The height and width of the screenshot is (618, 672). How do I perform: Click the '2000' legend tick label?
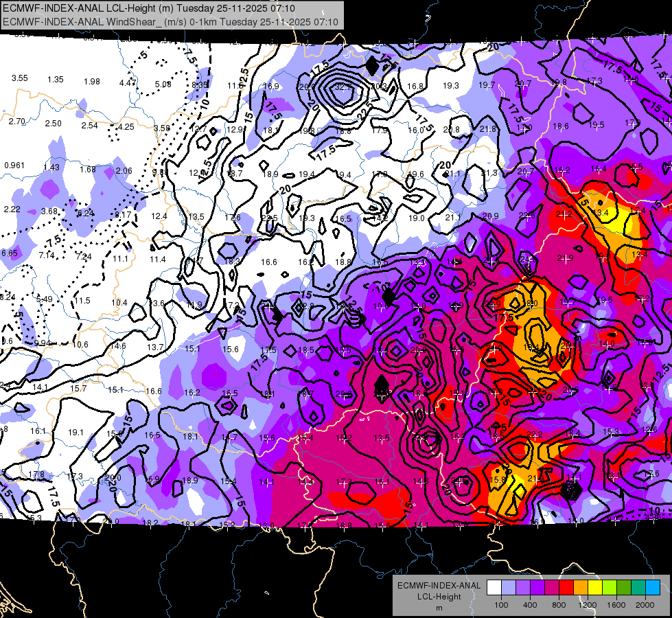pyautogui.click(x=645, y=605)
